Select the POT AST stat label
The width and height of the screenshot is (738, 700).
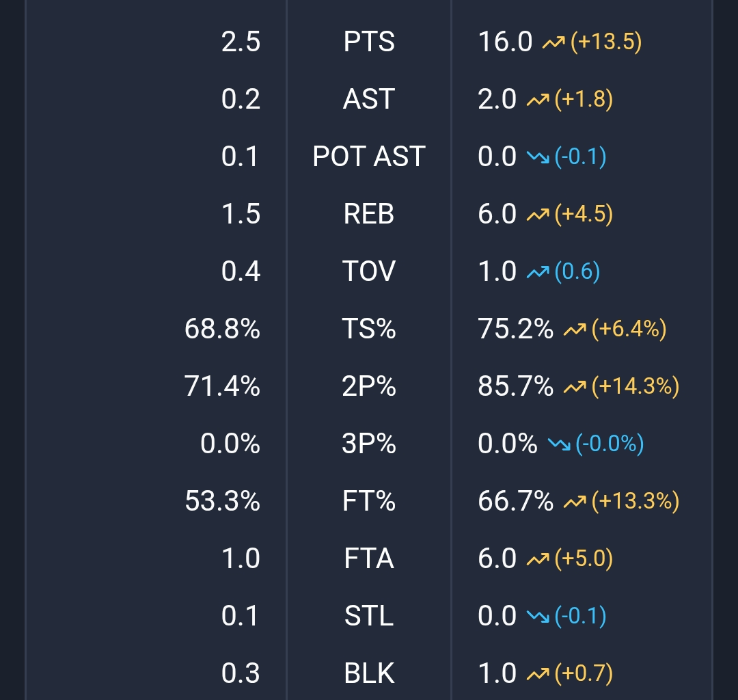point(369,157)
